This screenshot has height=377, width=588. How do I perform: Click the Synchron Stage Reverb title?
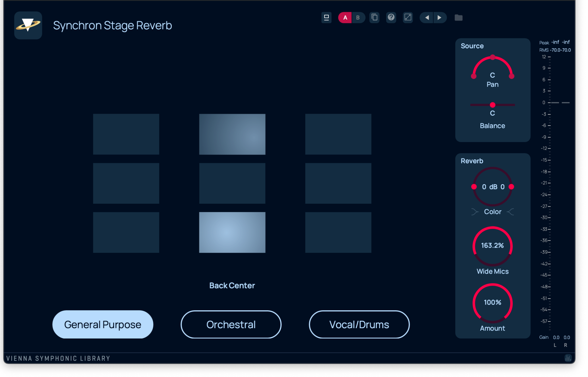pyautogui.click(x=113, y=25)
